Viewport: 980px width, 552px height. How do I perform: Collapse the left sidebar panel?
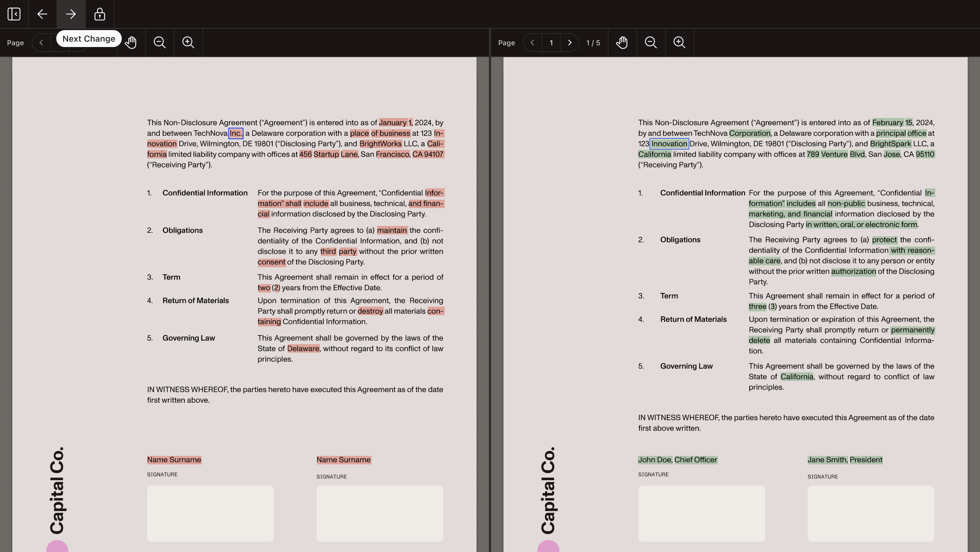[13, 14]
